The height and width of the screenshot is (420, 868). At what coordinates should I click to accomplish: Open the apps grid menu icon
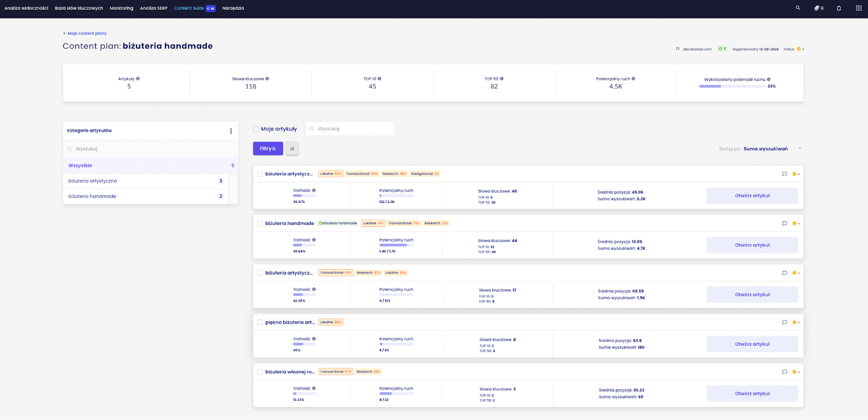click(859, 8)
